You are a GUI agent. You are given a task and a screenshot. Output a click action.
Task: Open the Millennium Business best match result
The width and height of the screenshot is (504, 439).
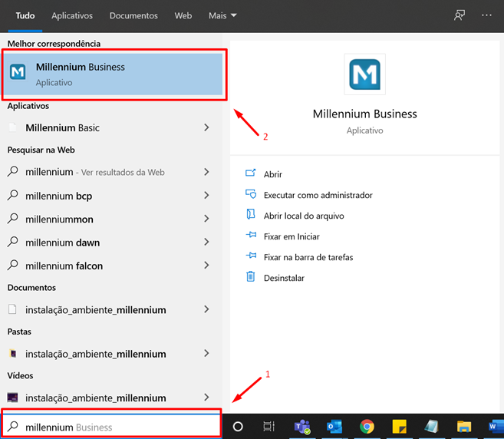point(113,74)
